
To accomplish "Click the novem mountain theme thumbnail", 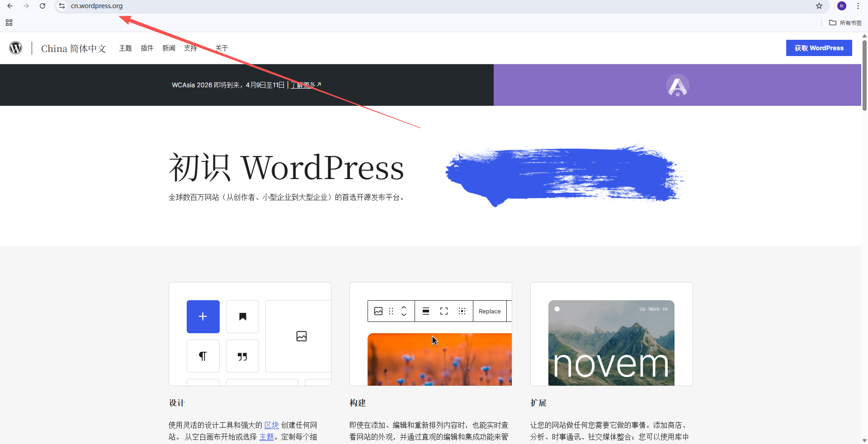I will 611,343.
